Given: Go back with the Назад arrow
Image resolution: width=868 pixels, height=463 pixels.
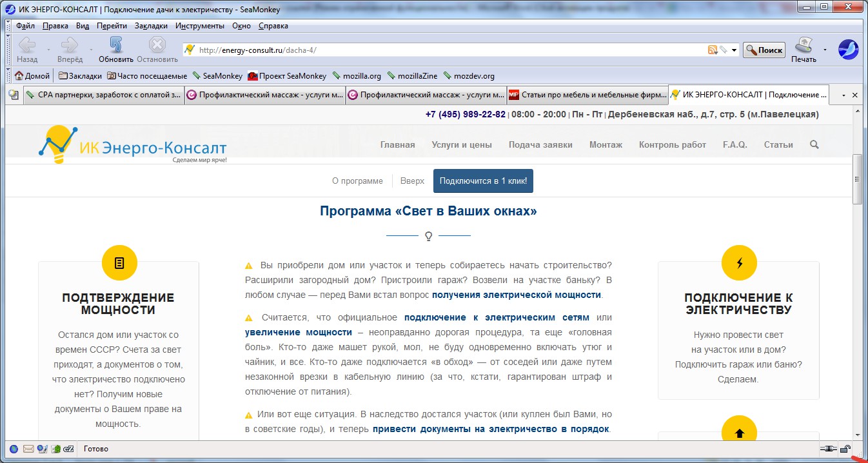Looking at the screenshot, I should point(27,49).
